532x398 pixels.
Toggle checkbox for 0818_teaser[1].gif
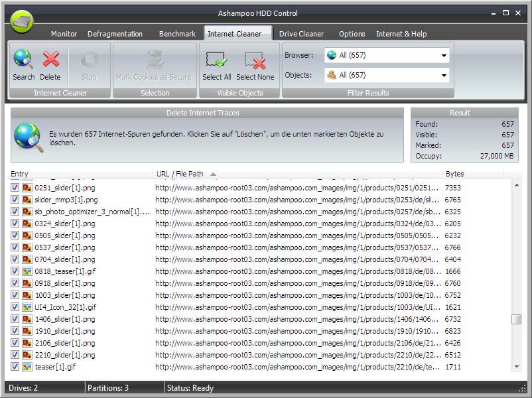(x=15, y=271)
